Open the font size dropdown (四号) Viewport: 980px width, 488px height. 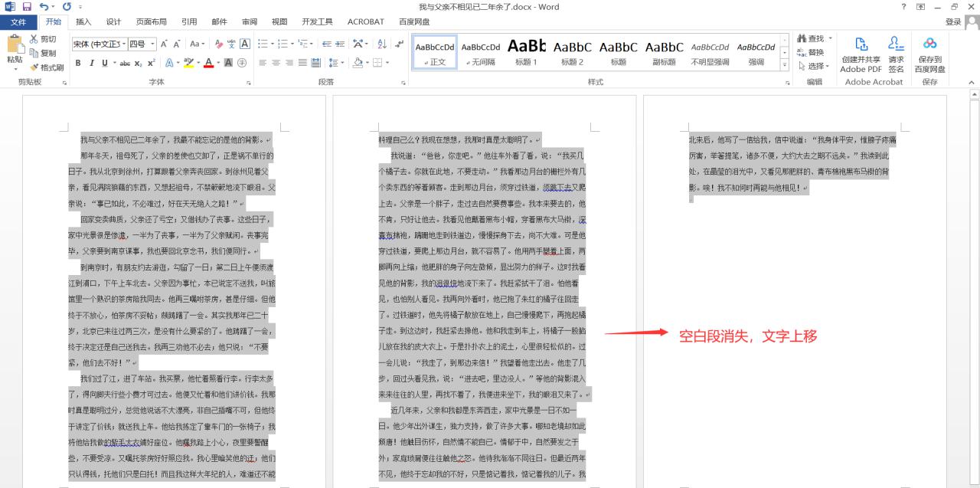click(x=152, y=44)
